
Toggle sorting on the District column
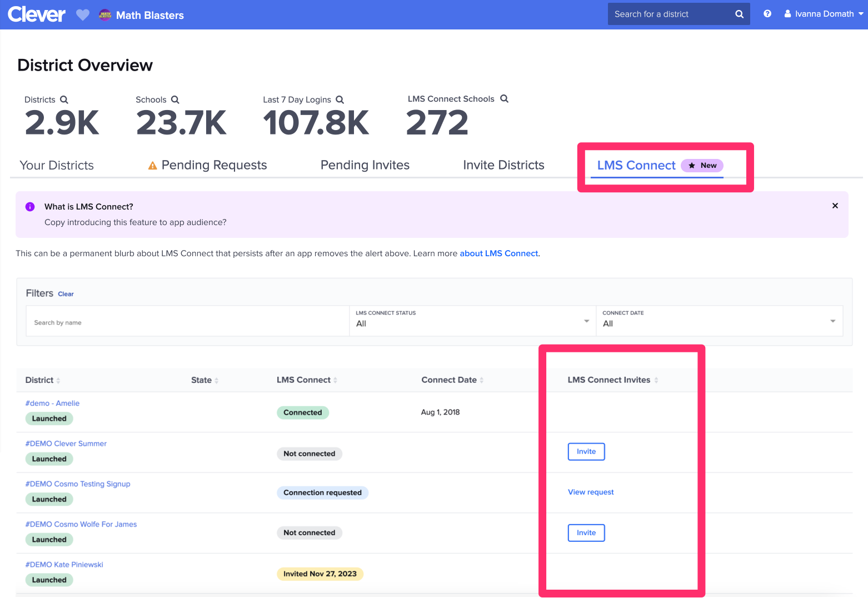(x=57, y=380)
